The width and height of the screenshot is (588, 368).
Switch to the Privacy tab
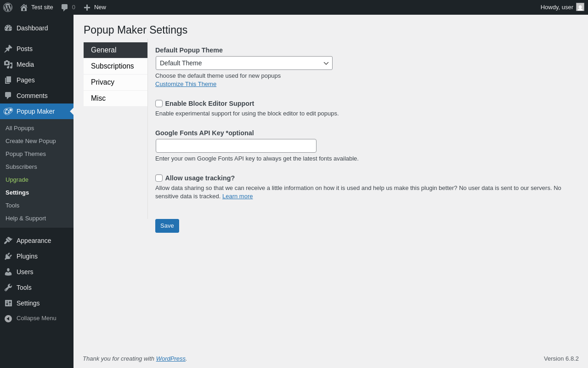[x=115, y=82]
